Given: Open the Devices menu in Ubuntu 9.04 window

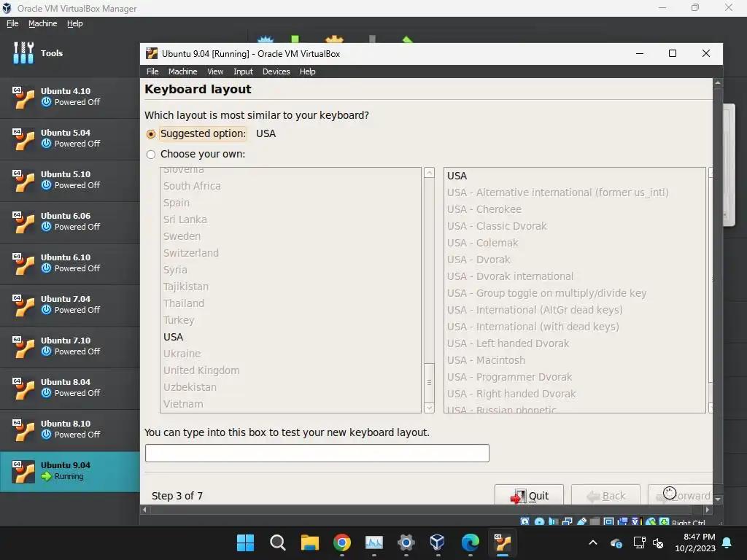Looking at the screenshot, I should (276, 71).
